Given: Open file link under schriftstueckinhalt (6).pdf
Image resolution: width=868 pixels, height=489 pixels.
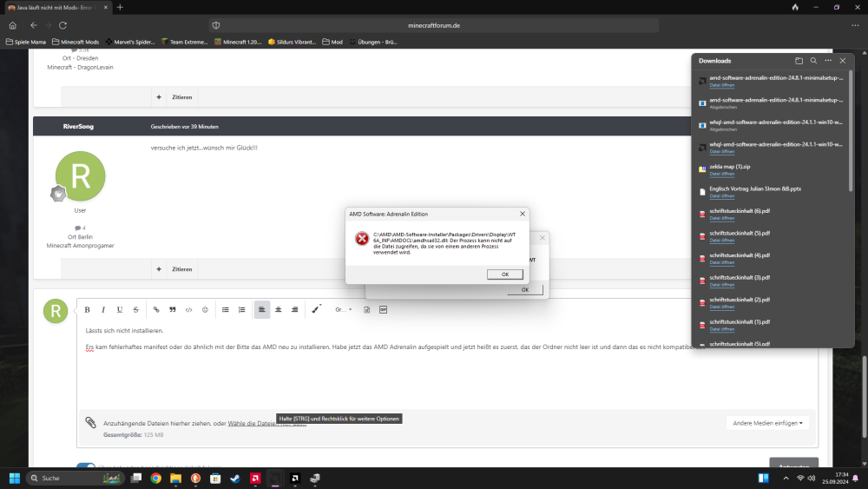Looking at the screenshot, I should 722,218.
